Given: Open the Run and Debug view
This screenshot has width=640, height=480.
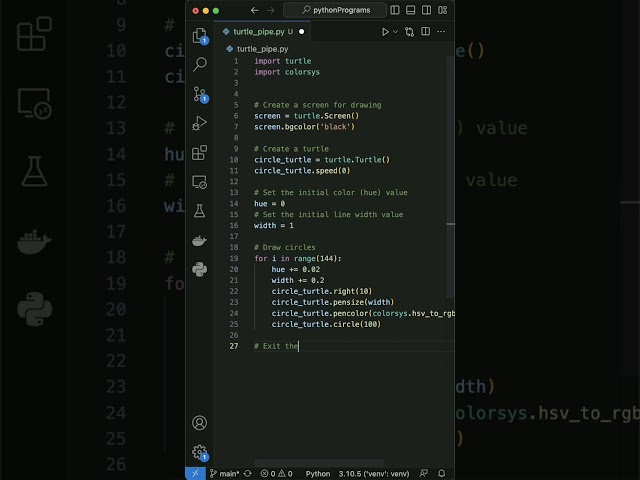Looking at the screenshot, I should (200, 123).
